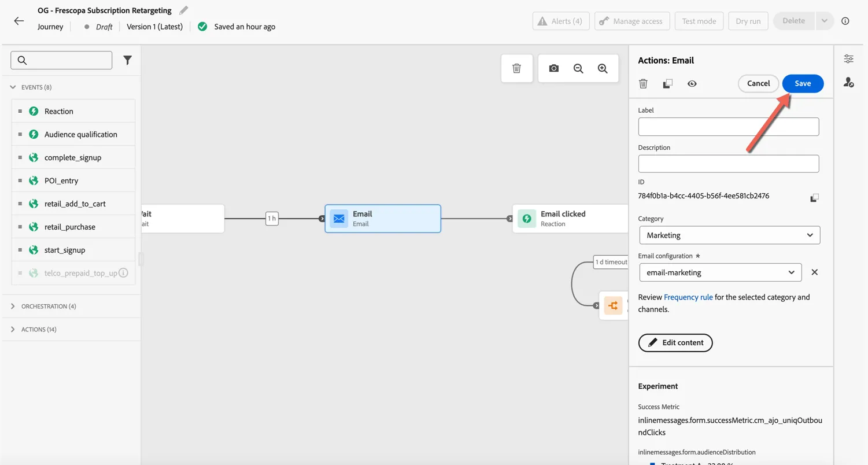Viewport: 868px width, 465px height.
Task: Expand the Orchestration section
Action: 13,307
